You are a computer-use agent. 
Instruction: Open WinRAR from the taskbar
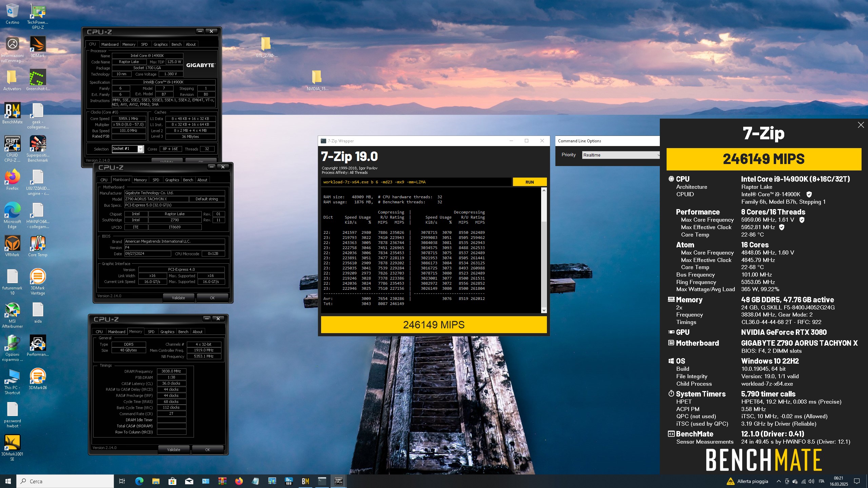[x=222, y=481]
